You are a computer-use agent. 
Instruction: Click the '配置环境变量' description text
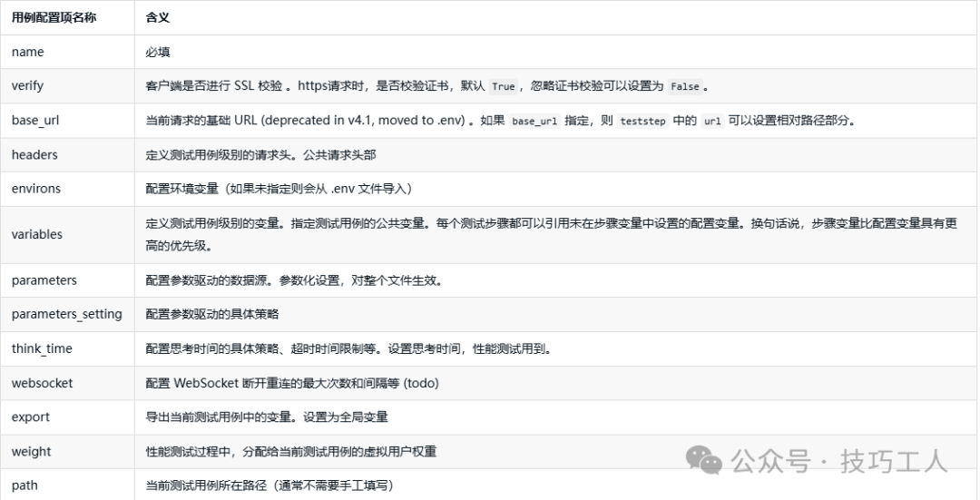click(279, 189)
